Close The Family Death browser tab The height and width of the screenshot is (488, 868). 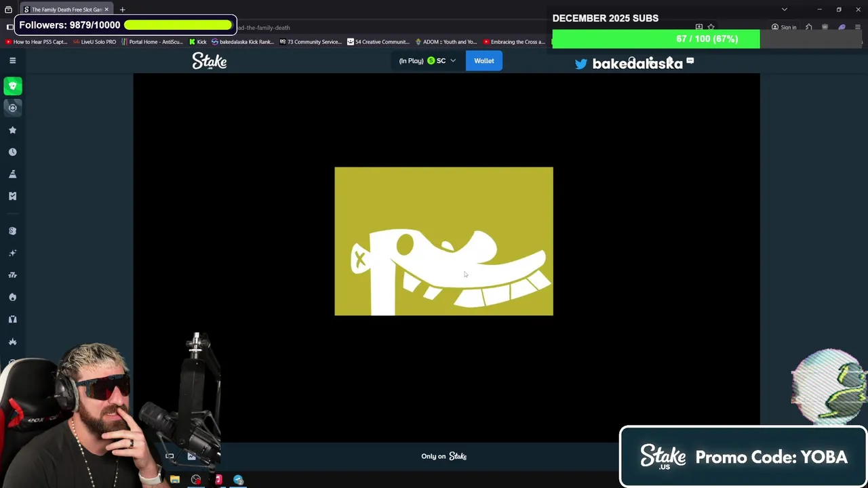pos(106,9)
